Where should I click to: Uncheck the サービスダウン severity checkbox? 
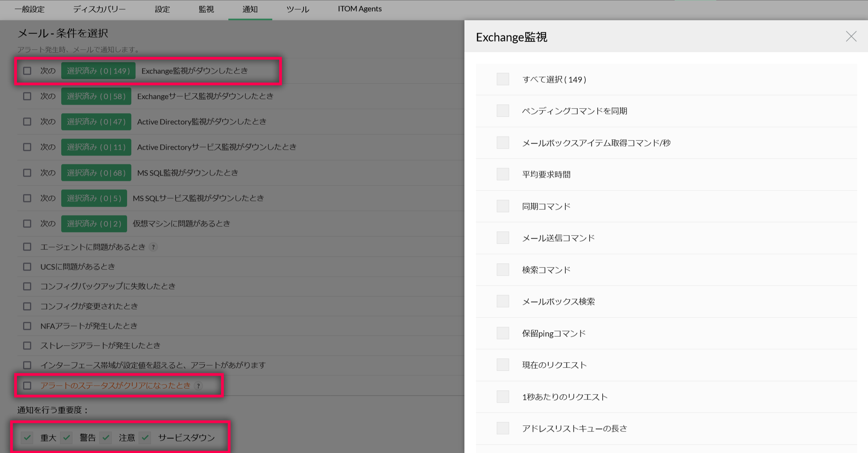pos(145,438)
